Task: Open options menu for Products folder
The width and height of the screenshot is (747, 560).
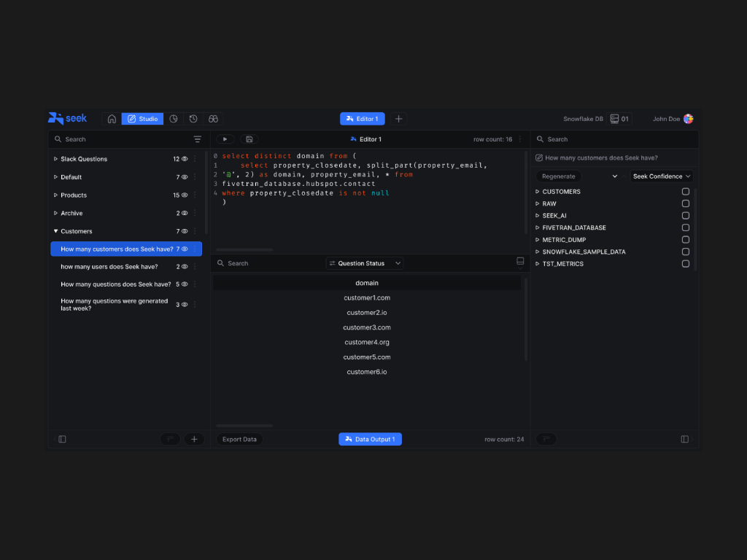Action: [x=195, y=195]
